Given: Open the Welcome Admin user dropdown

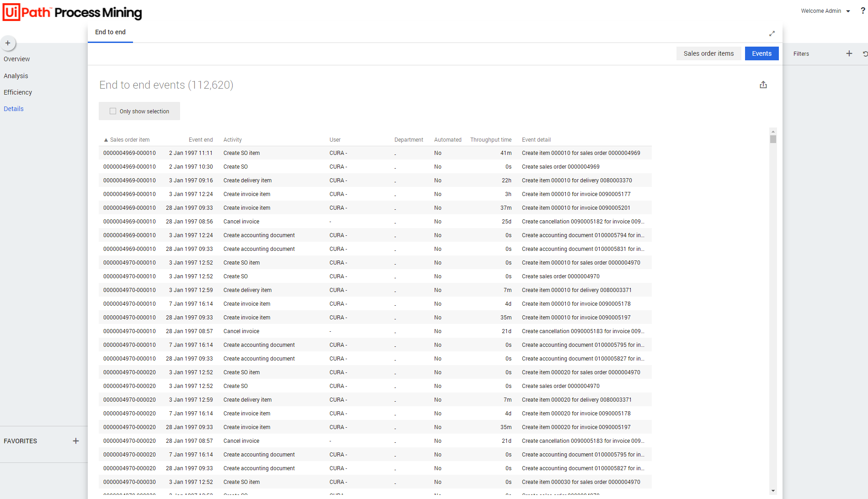Looking at the screenshot, I should (825, 11).
